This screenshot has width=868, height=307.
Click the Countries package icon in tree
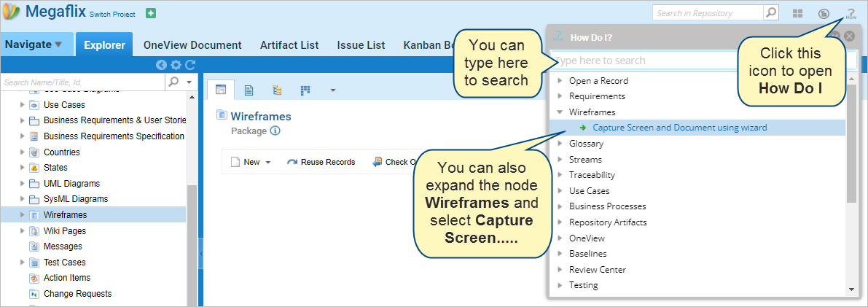[34, 152]
